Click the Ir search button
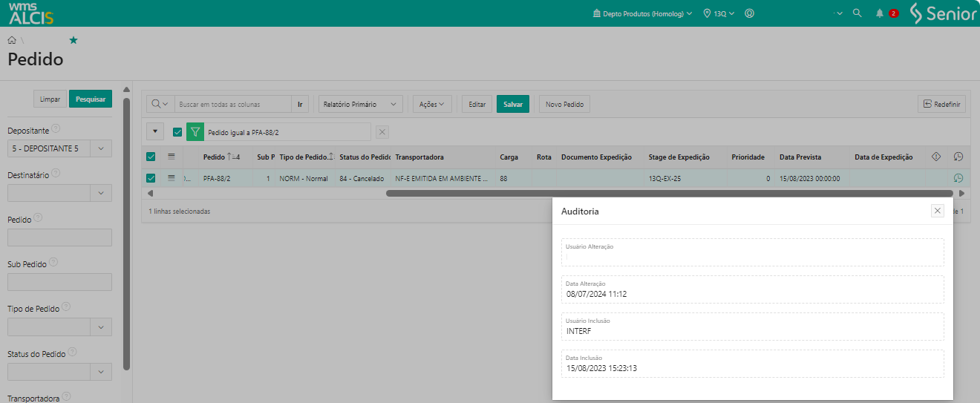This screenshot has width=980, height=403. [300, 105]
